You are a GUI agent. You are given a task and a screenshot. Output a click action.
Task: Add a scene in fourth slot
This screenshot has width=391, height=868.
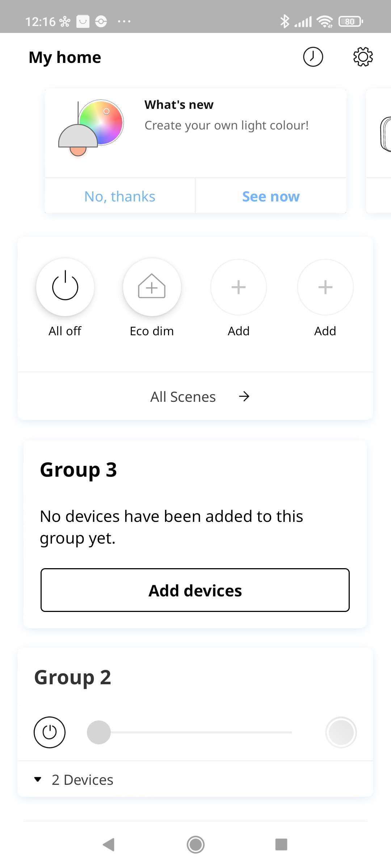(325, 287)
